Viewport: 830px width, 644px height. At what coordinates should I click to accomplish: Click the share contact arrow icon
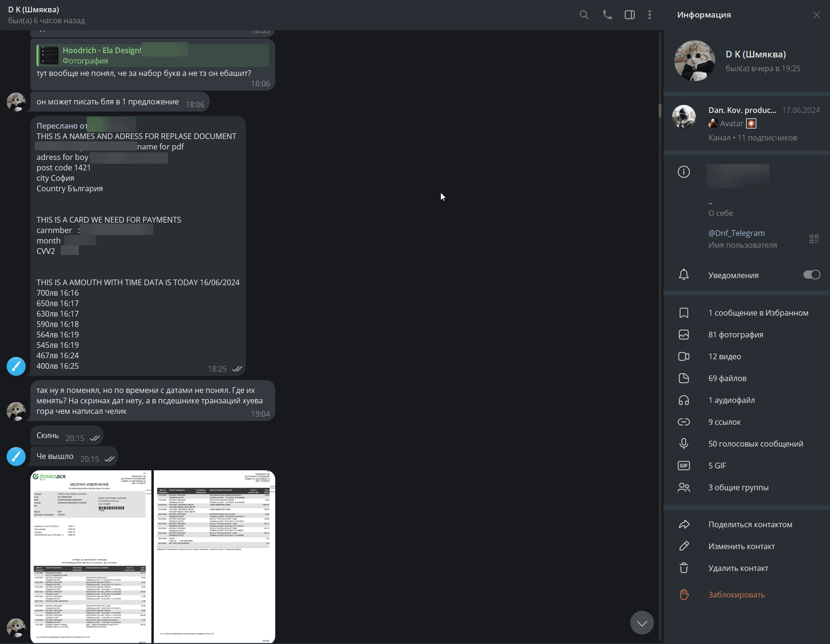(x=684, y=524)
